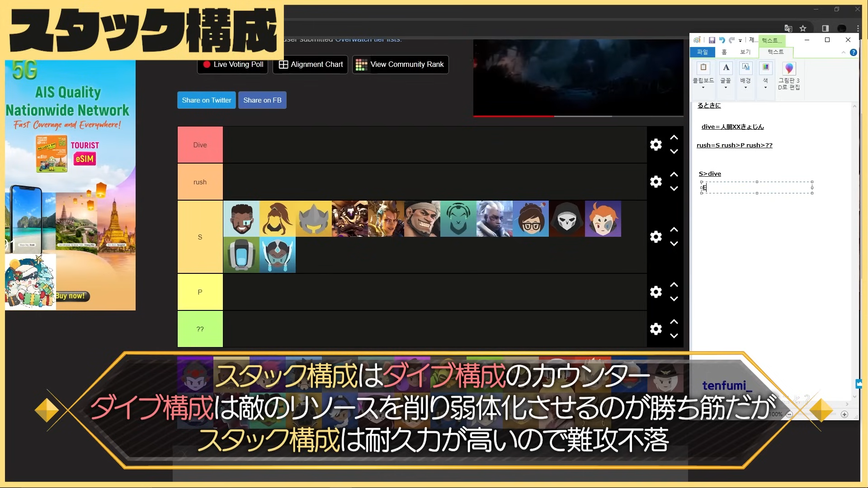The image size is (868, 488).
Task: Click View Community Rank button
Action: click(x=400, y=65)
